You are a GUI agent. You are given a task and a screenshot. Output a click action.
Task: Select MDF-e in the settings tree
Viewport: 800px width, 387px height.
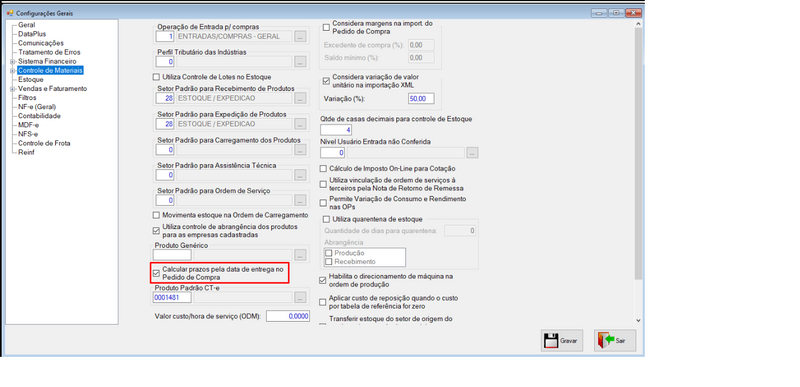coord(29,125)
